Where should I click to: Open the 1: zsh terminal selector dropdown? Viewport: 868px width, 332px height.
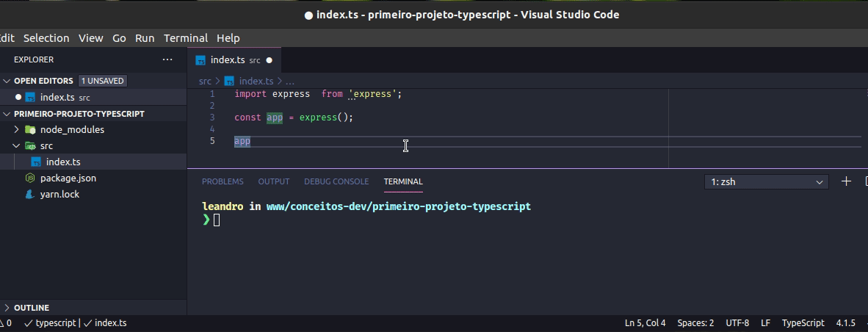pyautogui.click(x=766, y=181)
